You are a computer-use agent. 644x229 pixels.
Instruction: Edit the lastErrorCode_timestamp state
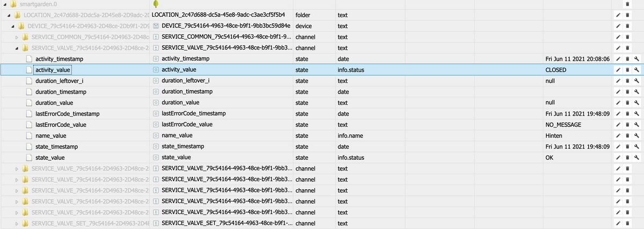coord(618,114)
